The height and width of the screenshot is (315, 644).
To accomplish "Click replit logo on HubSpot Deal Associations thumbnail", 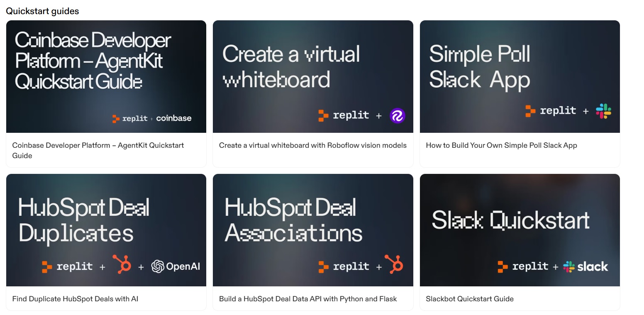I will (x=344, y=266).
